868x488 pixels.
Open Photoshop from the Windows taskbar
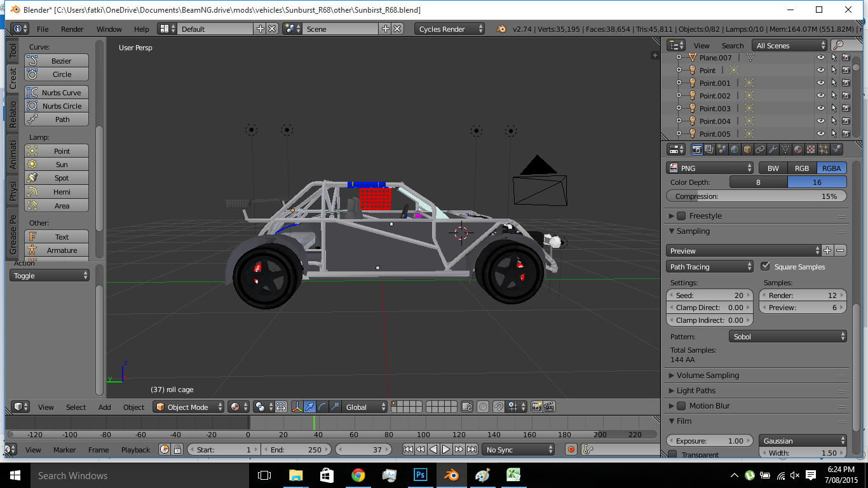click(x=420, y=475)
